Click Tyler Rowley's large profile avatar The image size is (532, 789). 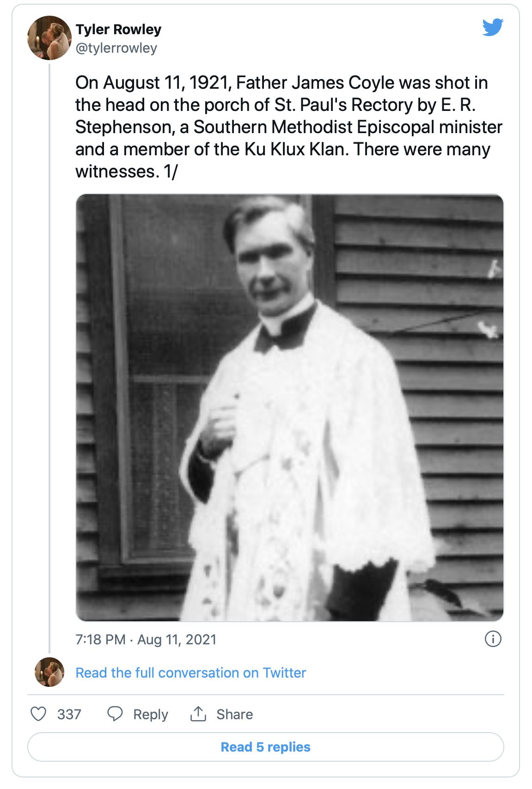pyautogui.click(x=49, y=38)
